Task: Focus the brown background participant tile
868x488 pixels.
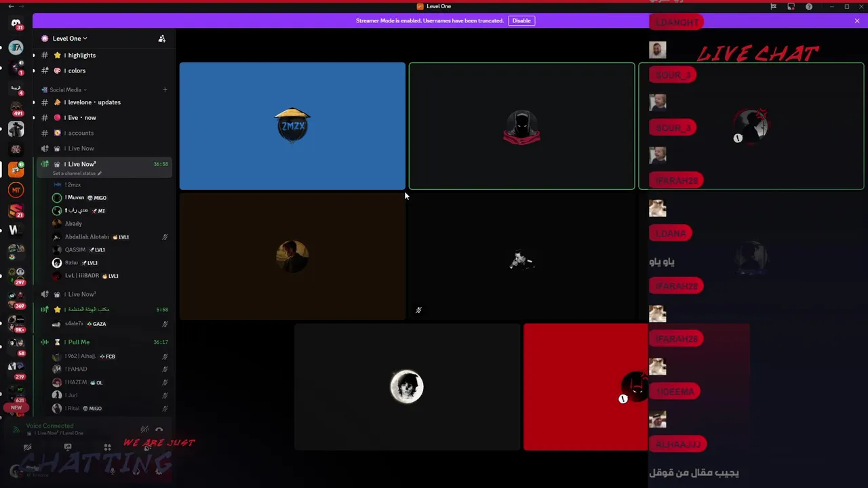Action: tap(292, 256)
